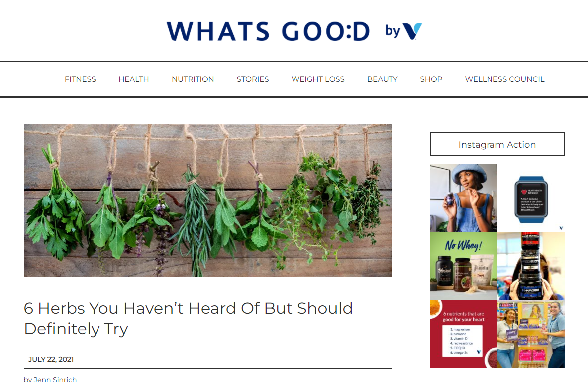The image size is (588, 382).
Task: Open the hanging herbs article image
Action: pos(207,201)
